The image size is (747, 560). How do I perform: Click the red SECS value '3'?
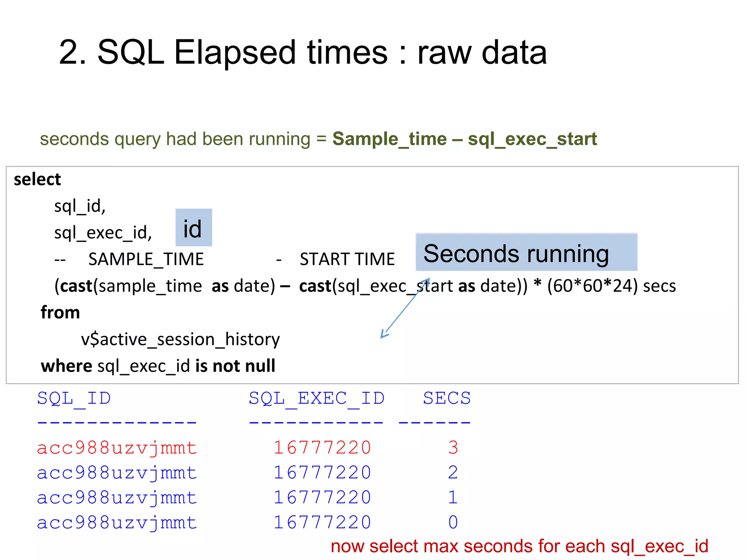453,448
